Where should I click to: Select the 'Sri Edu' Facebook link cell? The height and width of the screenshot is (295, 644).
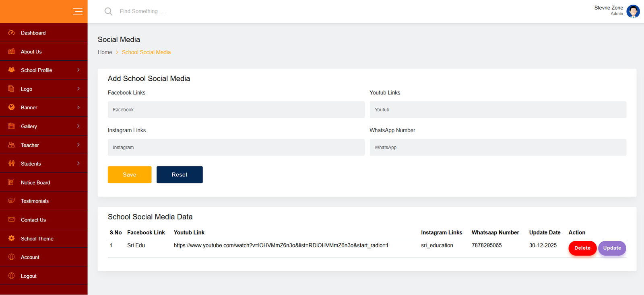(136, 245)
